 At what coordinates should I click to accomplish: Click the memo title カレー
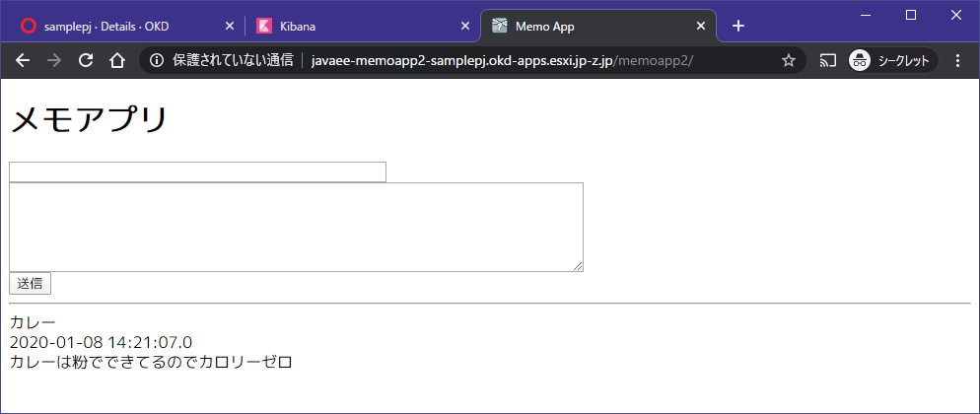pos(34,323)
